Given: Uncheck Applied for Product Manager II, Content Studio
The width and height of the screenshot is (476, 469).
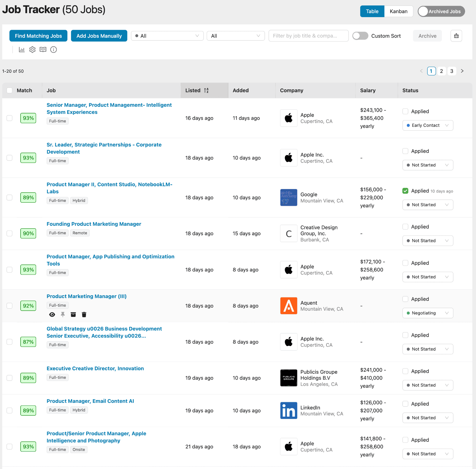Looking at the screenshot, I should [x=405, y=191].
